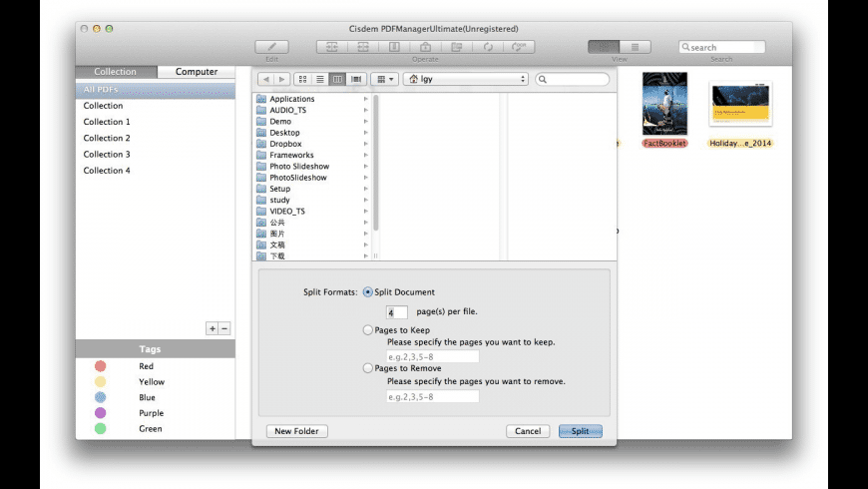Click the Encrypt lock toolbar icon
Image resolution: width=868 pixels, height=489 pixels.
click(425, 47)
